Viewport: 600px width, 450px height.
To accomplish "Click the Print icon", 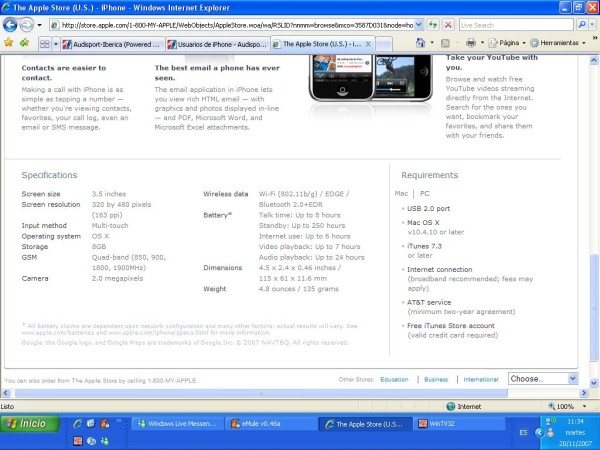I will point(471,43).
